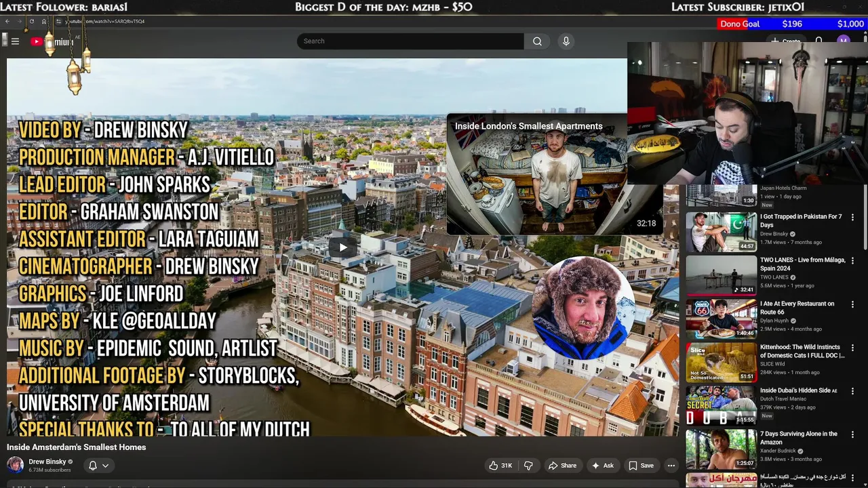Open Inside Dubai's Hidden Side thumbnail
Viewport: 868px width, 488px height.
click(x=721, y=405)
